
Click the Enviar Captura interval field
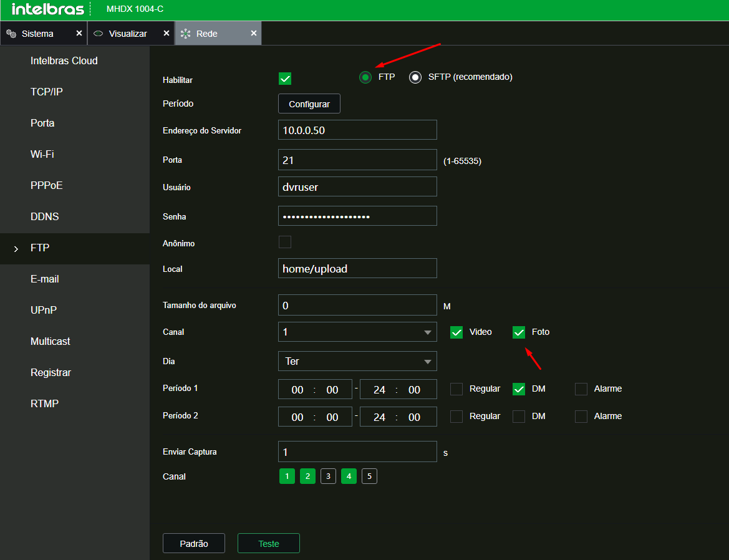click(x=357, y=451)
